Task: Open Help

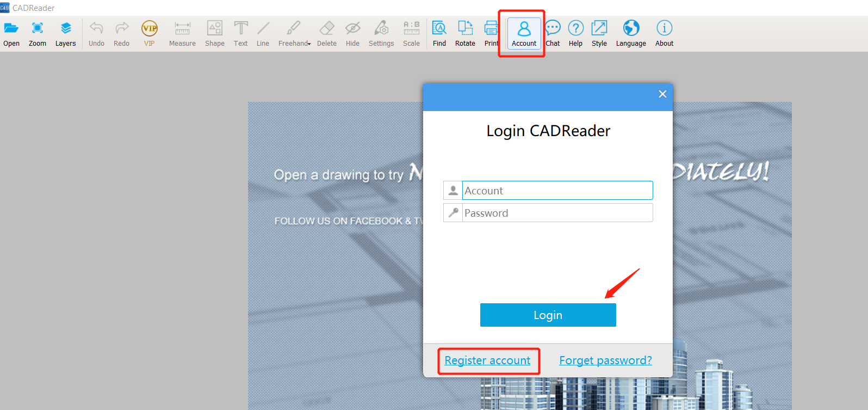Action: pyautogui.click(x=576, y=34)
